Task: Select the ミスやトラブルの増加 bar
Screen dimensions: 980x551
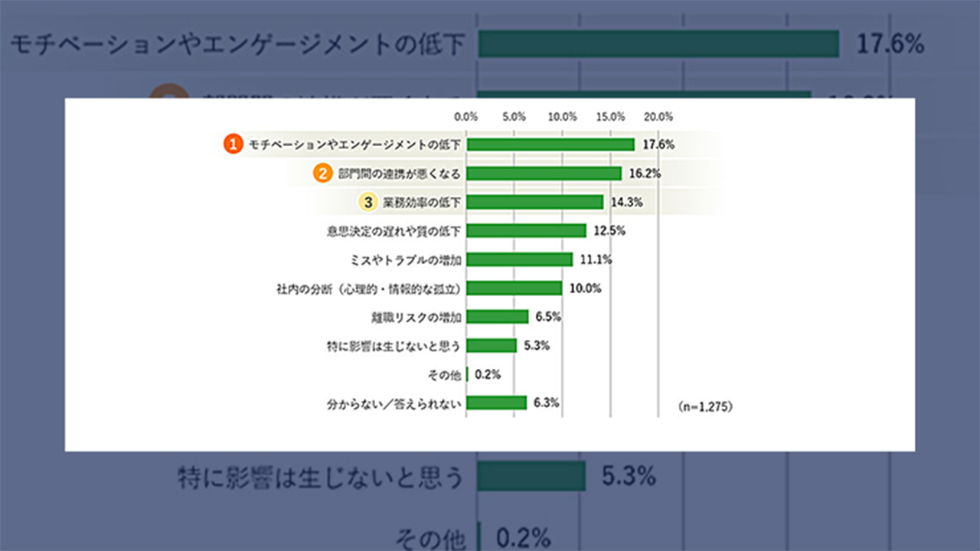Action: coord(519,259)
